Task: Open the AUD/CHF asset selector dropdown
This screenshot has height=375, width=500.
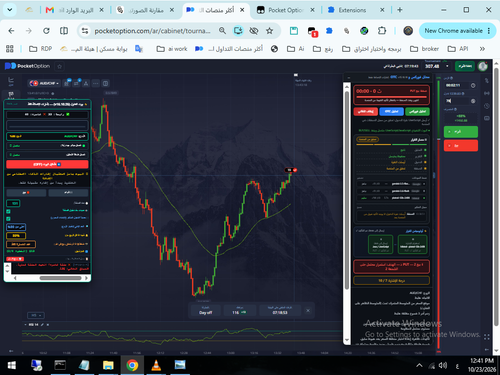Action: pos(44,83)
